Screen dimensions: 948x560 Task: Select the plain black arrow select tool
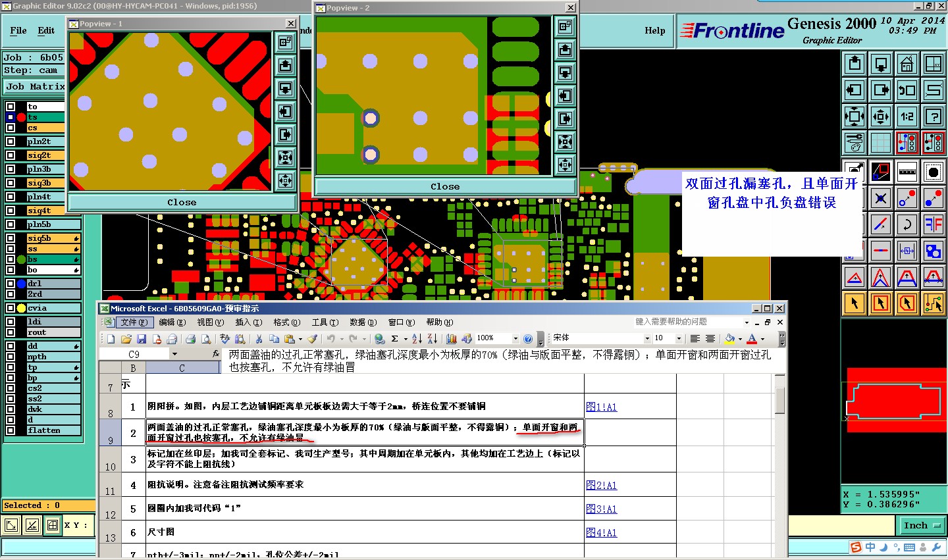coord(855,303)
